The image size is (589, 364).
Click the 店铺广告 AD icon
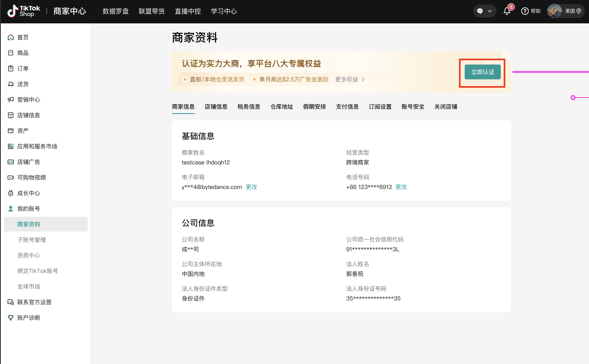(11, 162)
